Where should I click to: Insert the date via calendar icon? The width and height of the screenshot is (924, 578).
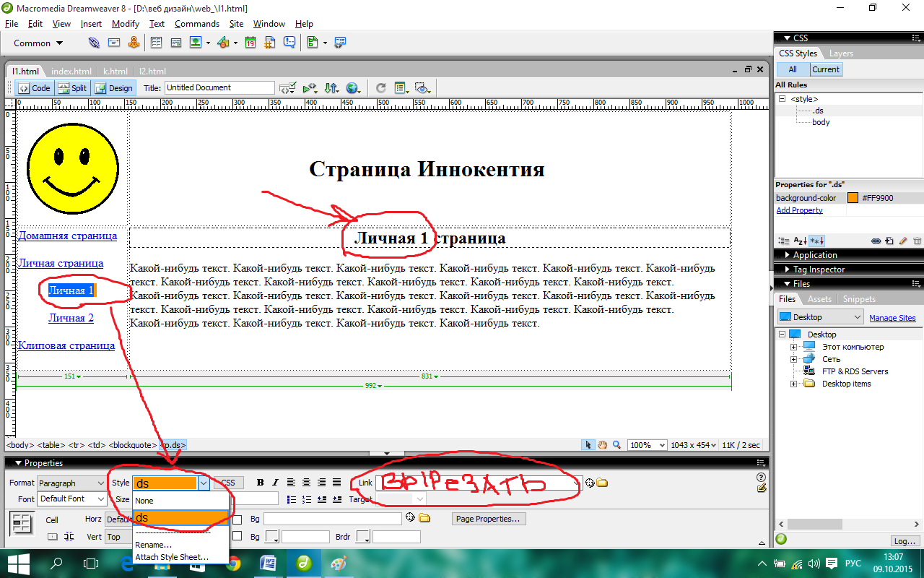tap(250, 43)
